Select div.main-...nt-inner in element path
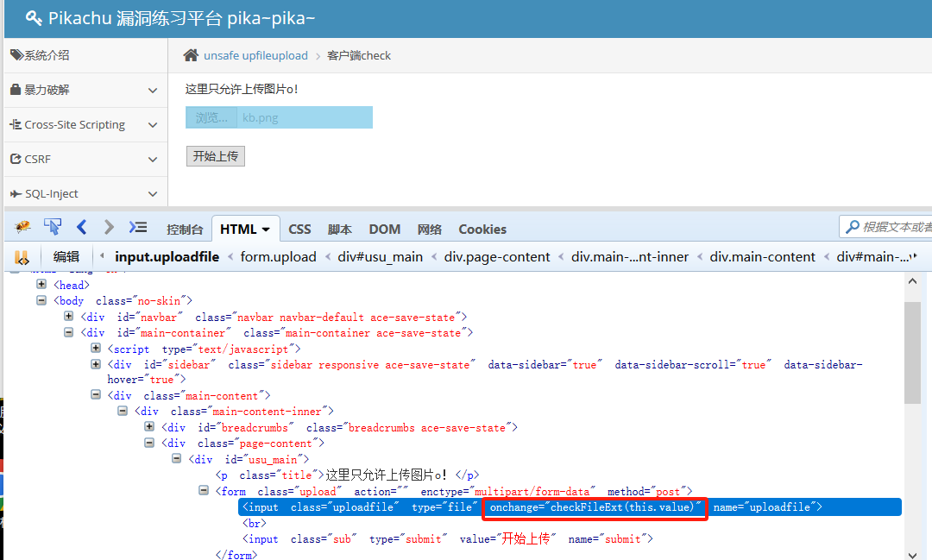Image resolution: width=932 pixels, height=560 pixels. [x=629, y=257]
